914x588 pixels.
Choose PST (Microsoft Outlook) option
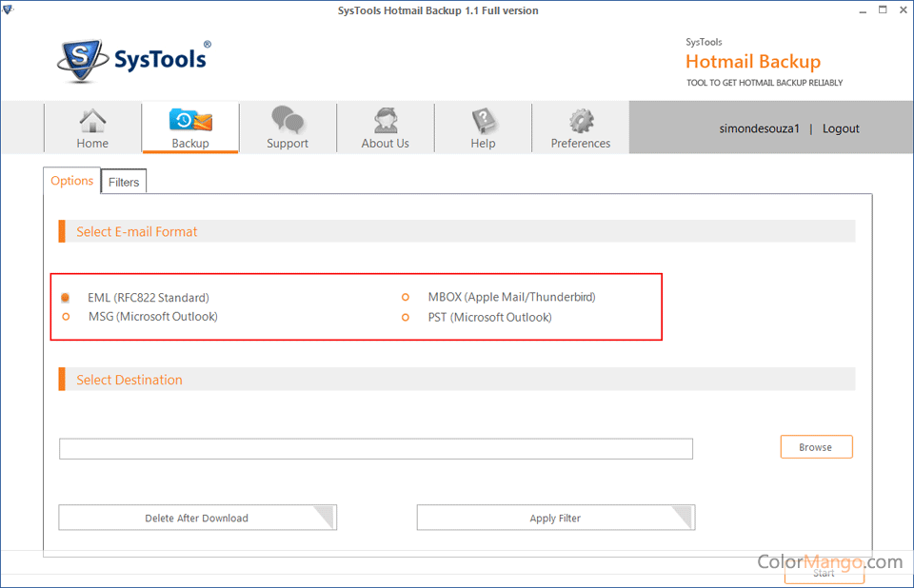tap(406, 318)
